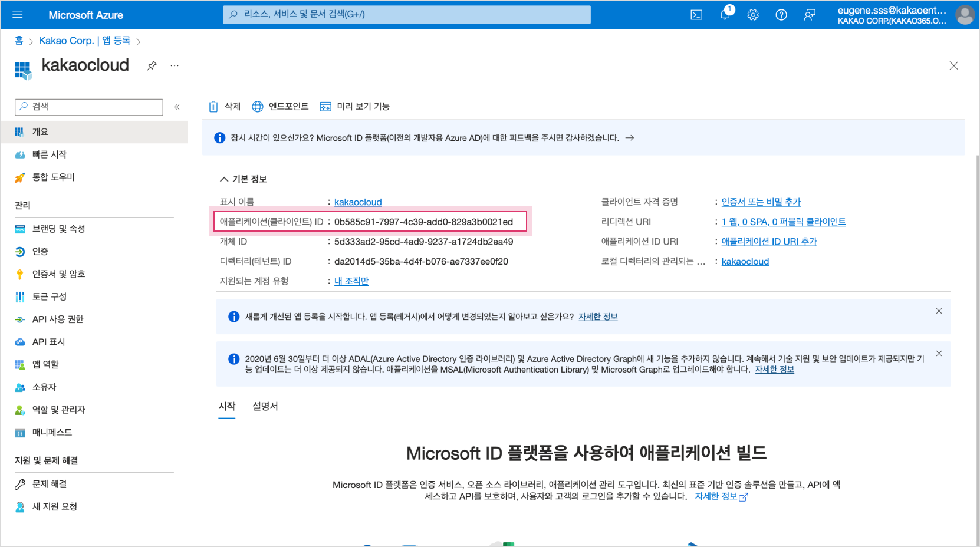Screen dimensions: 980x547
Task: Open Cloud Shell from the top bar
Action: click(x=696, y=15)
